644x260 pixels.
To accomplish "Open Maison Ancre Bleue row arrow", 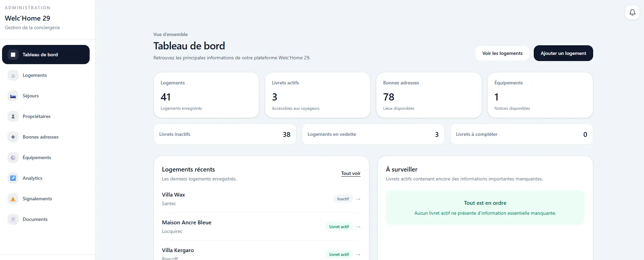I will 358,227.
